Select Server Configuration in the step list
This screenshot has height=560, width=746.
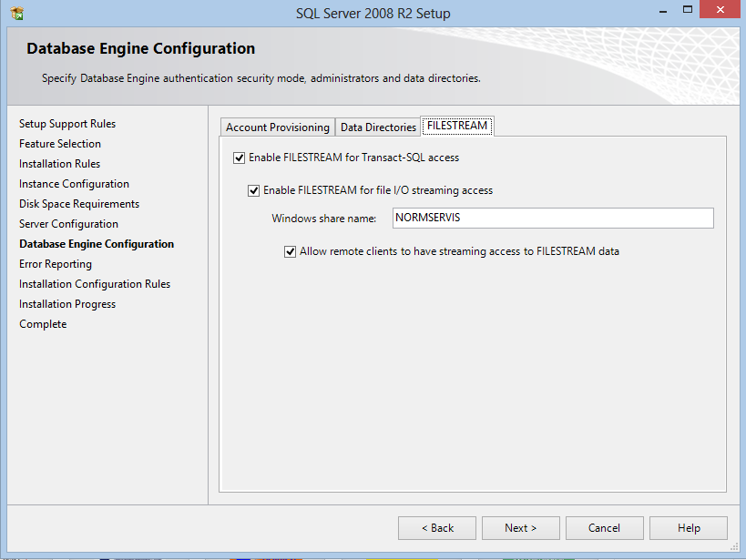[x=68, y=224]
